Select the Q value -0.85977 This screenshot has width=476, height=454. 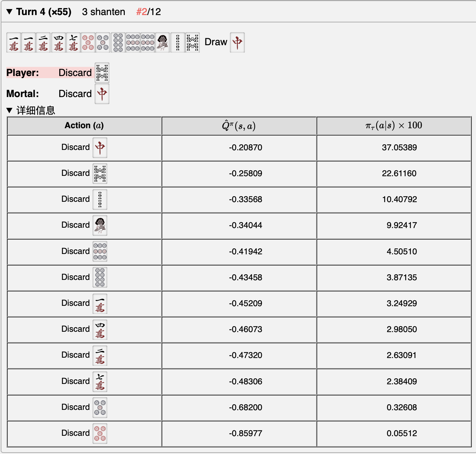click(245, 433)
